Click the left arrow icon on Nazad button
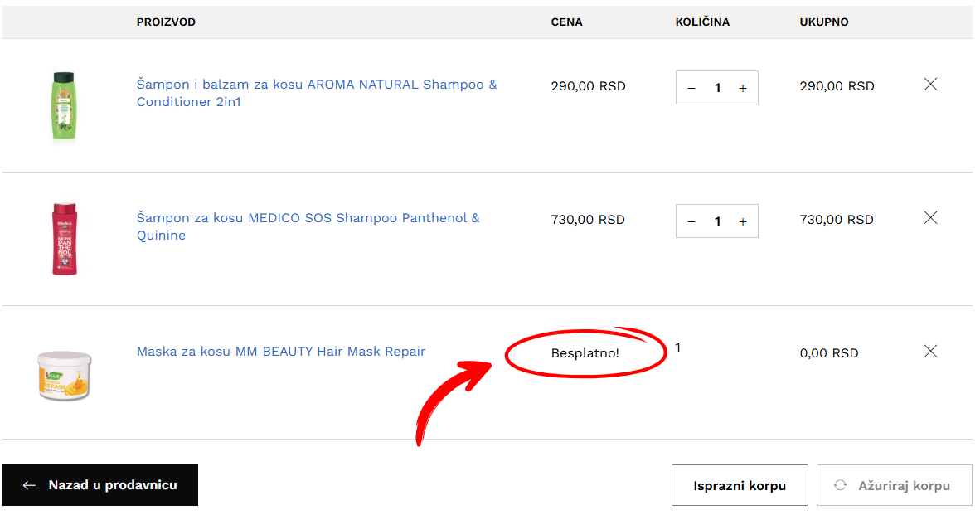The image size is (980, 520). (x=29, y=486)
